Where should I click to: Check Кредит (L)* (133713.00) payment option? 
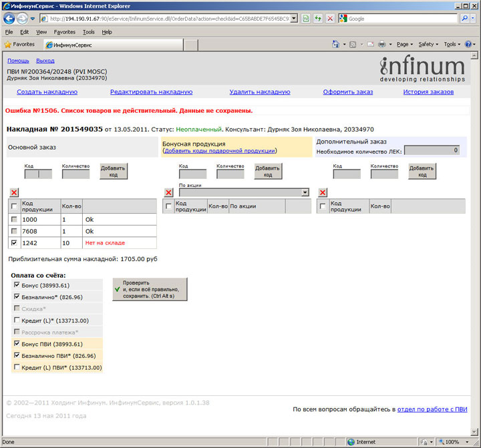click(17, 320)
